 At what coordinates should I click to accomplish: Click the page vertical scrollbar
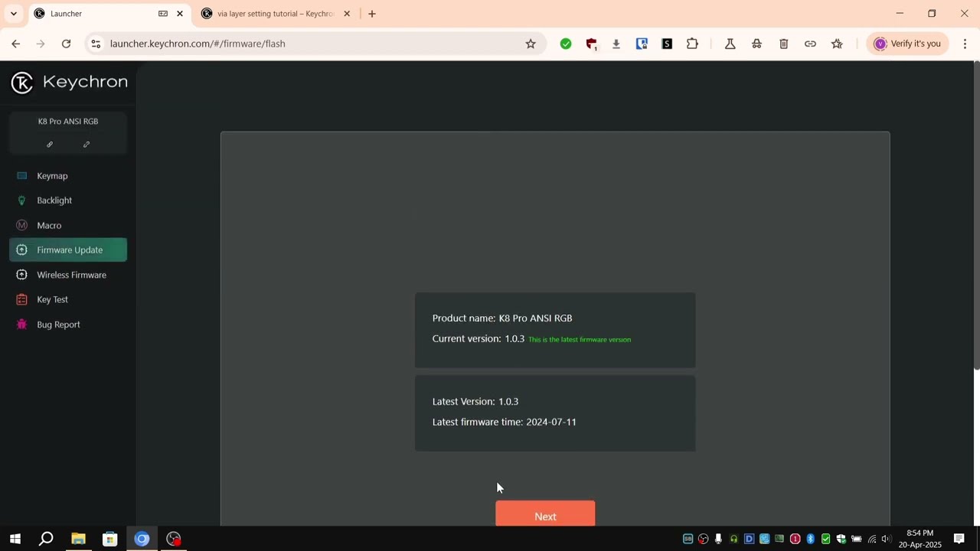click(976, 214)
